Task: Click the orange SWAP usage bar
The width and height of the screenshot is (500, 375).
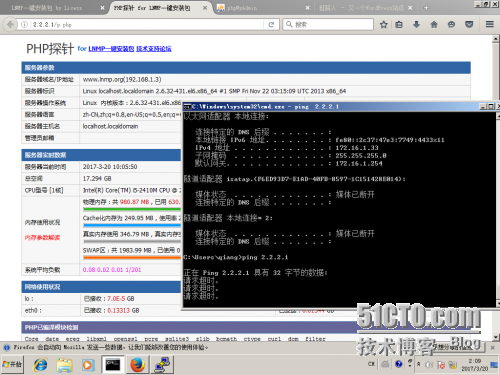Action: click(132, 257)
